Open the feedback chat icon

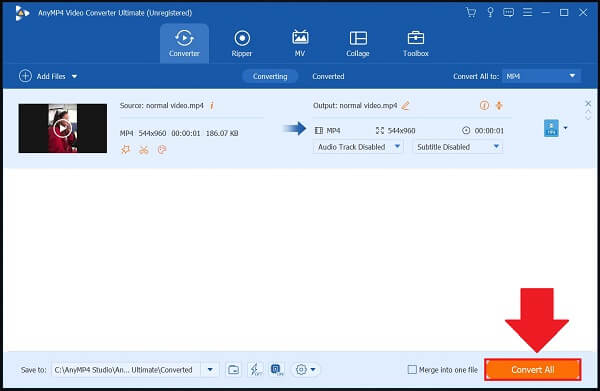coord(509,13)
